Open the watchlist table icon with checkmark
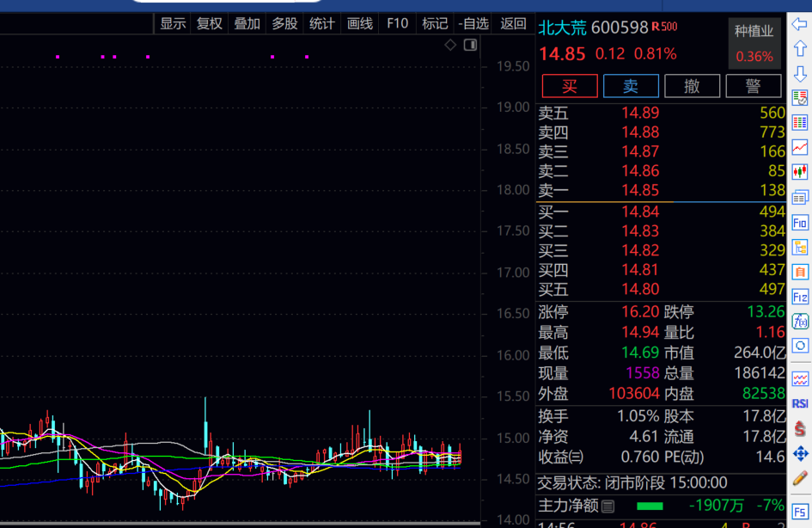 coord(800,97)
